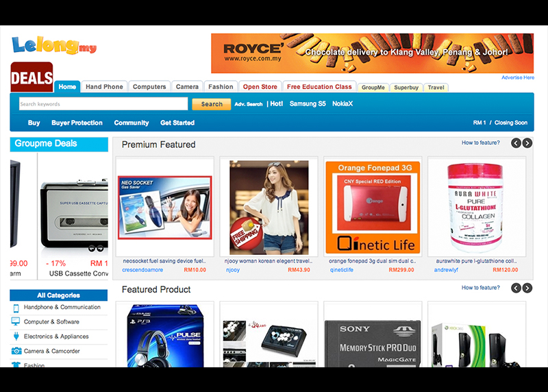The image size is (548, 392).
Task: Open the Free Education Class tab
Action: [x=319, y=87]
